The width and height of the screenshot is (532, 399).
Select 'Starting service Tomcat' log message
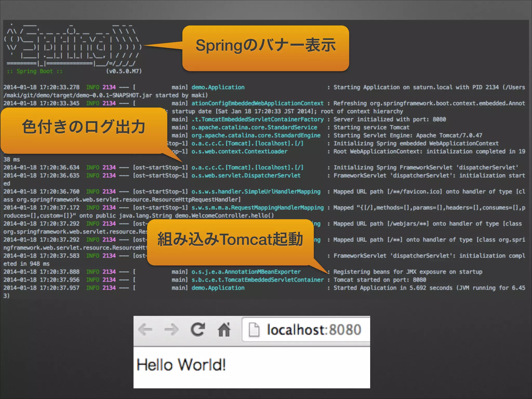click(371, 127)
